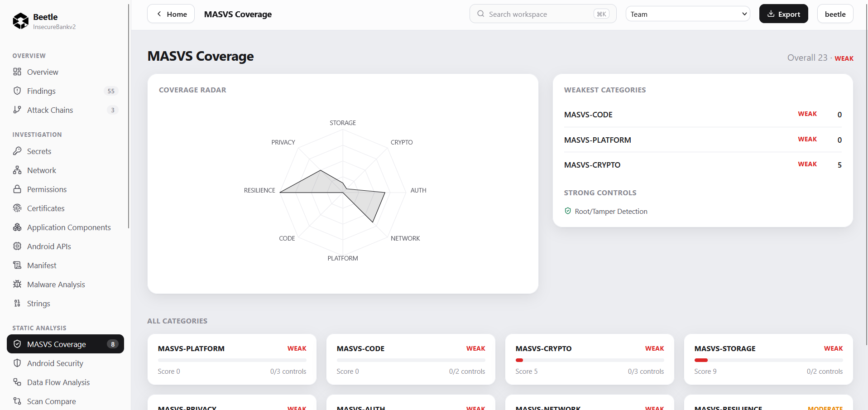Click the coverage radar chart
This screenshot has width=868, height=410.
pyautogui.click(x=343, y=192)
